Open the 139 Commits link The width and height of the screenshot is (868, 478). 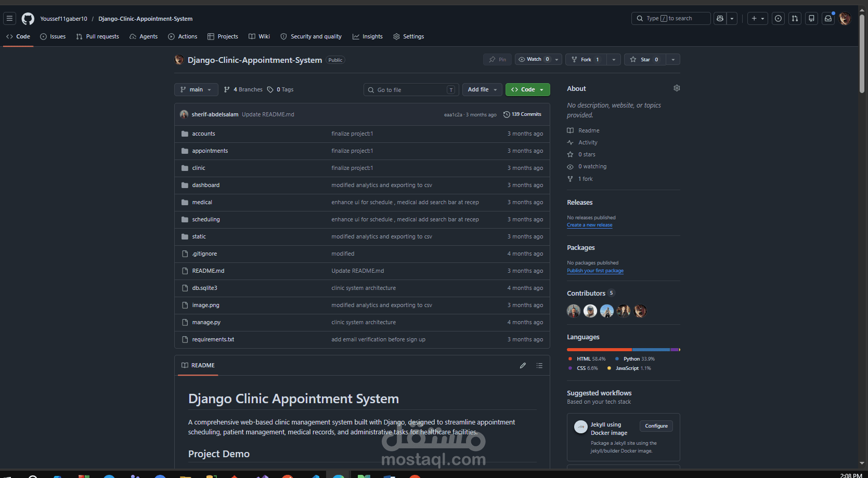coord(522,114)
